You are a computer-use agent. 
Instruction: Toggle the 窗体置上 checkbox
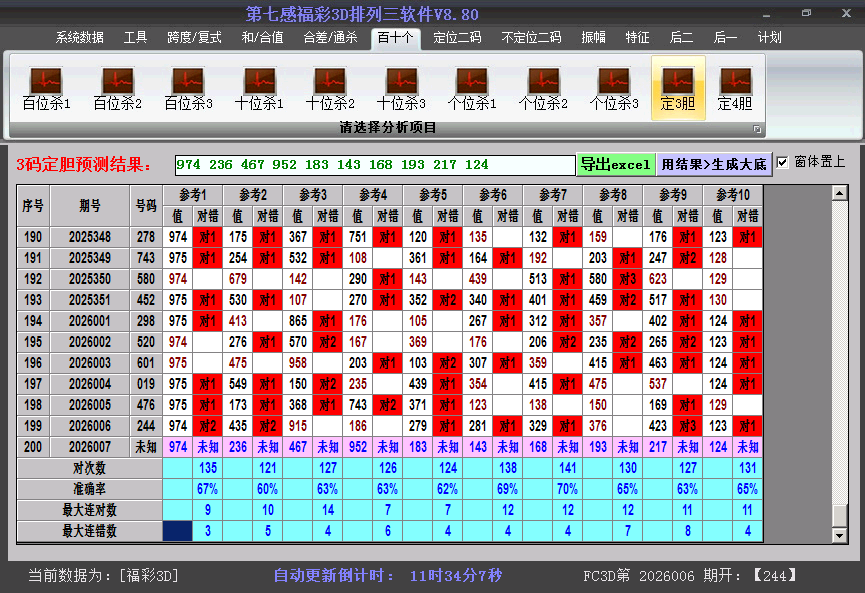coord(782,162)
